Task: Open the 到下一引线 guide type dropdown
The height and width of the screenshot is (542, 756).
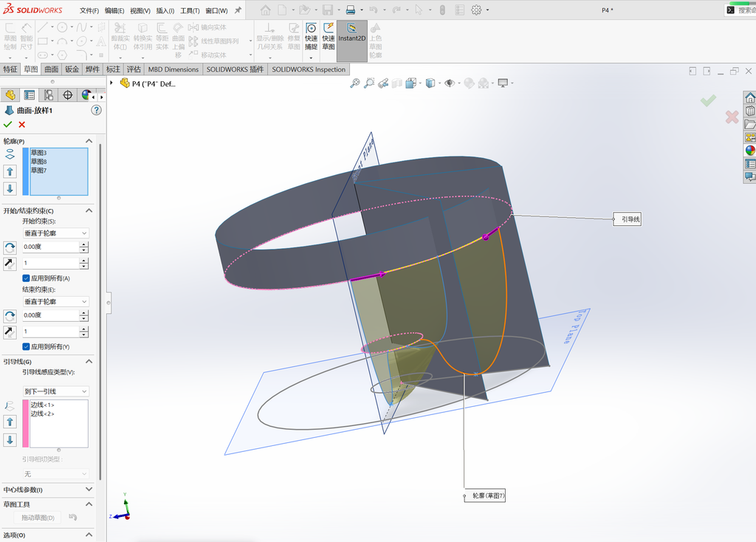Action: click(x=56, y=391)
